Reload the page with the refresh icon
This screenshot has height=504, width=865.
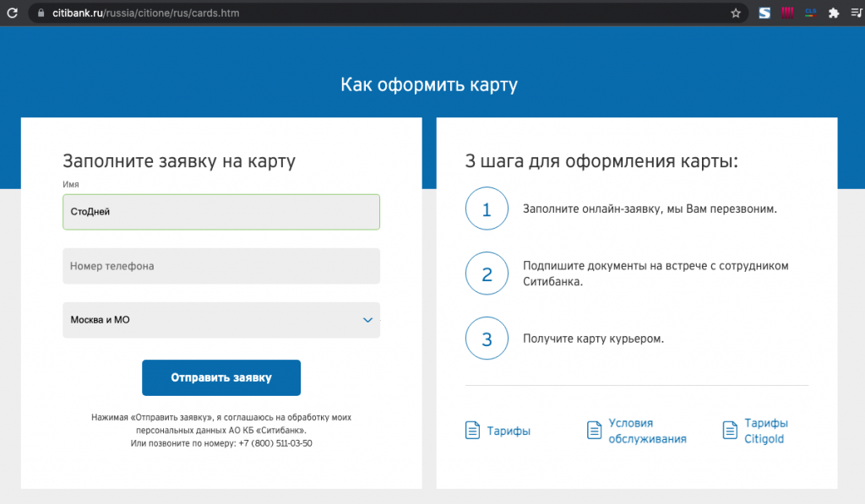coord(12,13)
